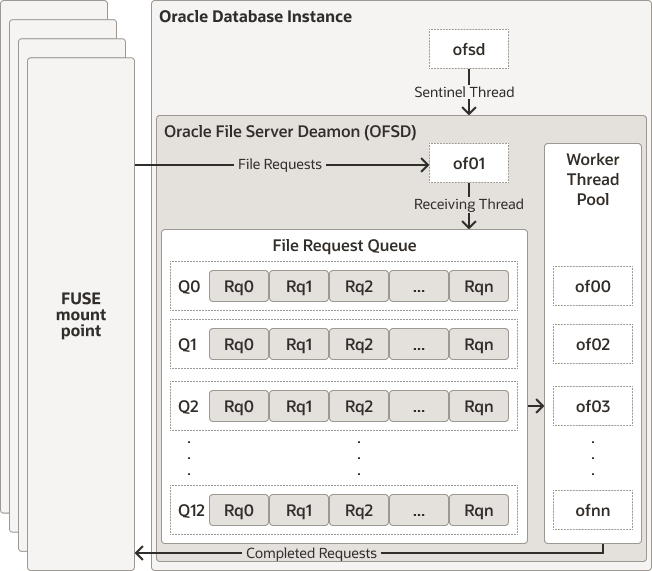
Task: Select Rq0 in queue Q1
Action: click(x=239, y=344)
